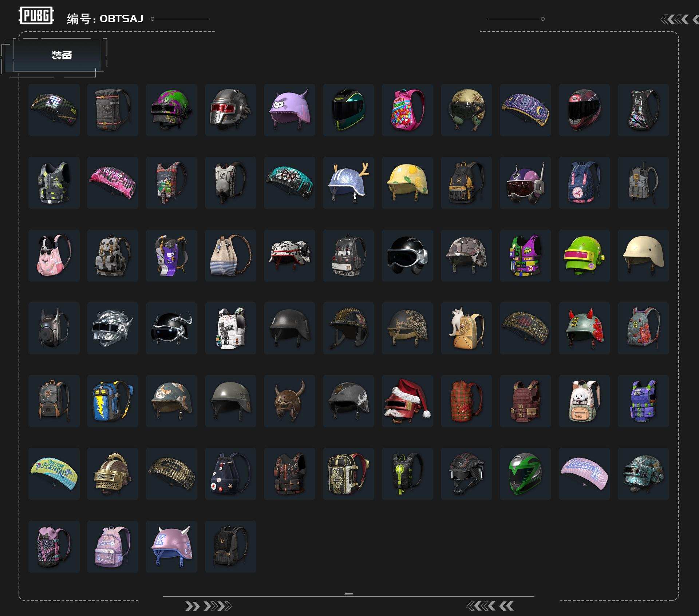The image size is (699, 616).
Task: Choose the black backpack with neon green accents
Action: 407,474
